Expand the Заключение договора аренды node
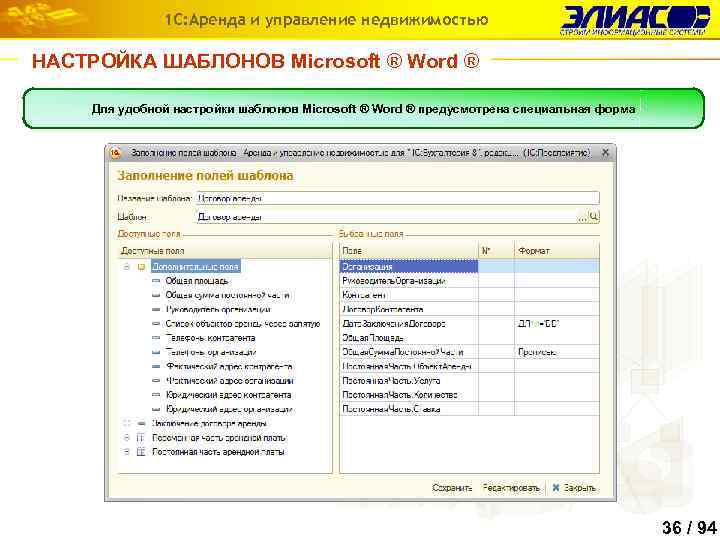 click(x=127, y=423)
